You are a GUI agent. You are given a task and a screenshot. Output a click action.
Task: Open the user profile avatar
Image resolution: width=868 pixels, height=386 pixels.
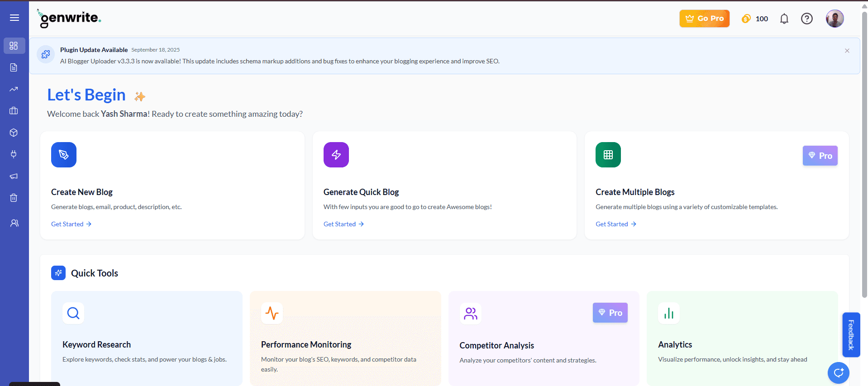(835, 19)
